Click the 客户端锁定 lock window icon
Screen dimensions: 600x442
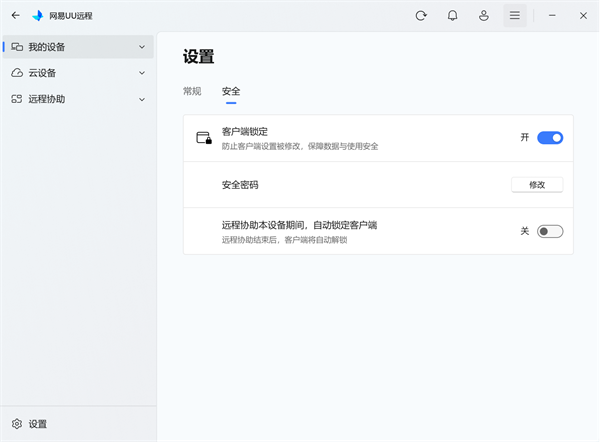(x=204, y=138)
